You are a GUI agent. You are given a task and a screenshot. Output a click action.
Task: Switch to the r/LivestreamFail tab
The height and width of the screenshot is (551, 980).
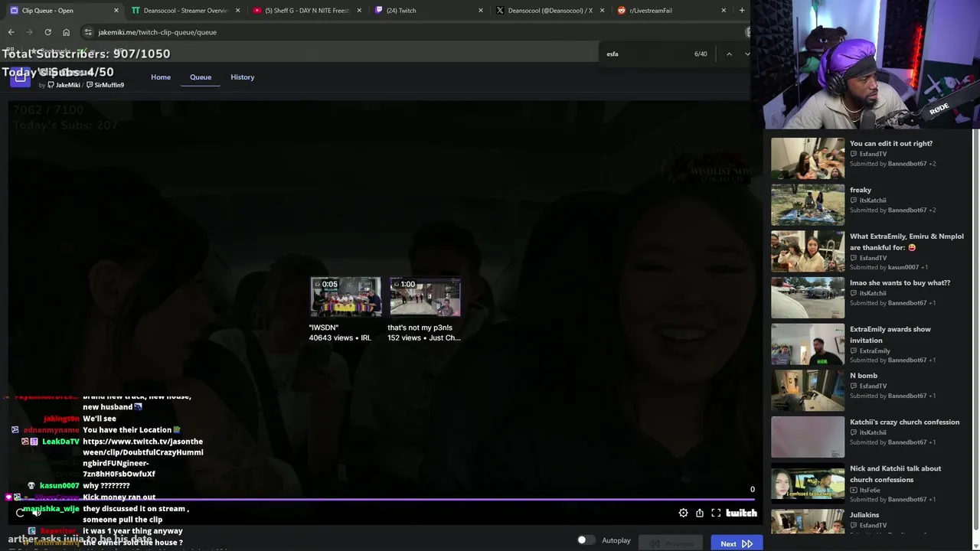tap(671, 11)
